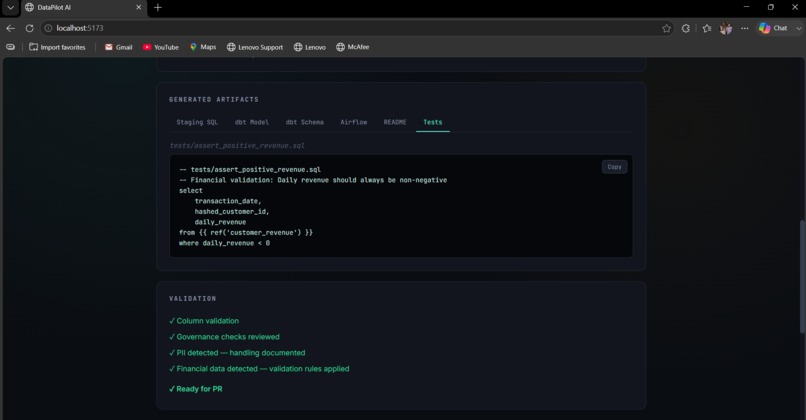This screenshot has height=420, width=806.
Task: Switch to the dbt Schema tab
Action: click(305, 122)
